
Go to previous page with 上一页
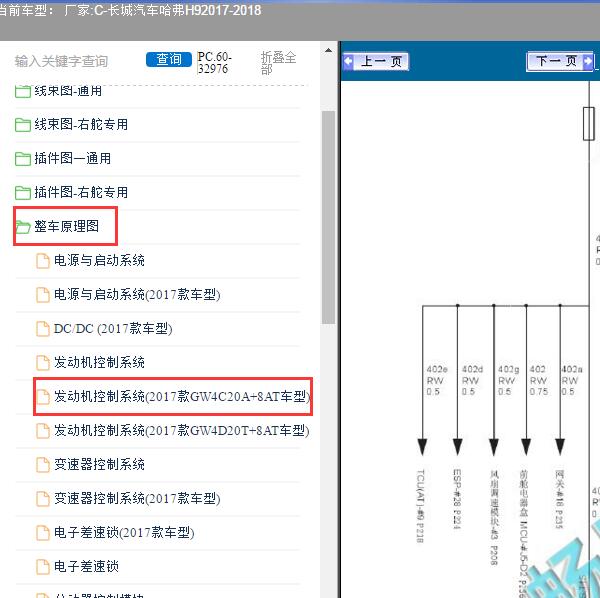376,61
